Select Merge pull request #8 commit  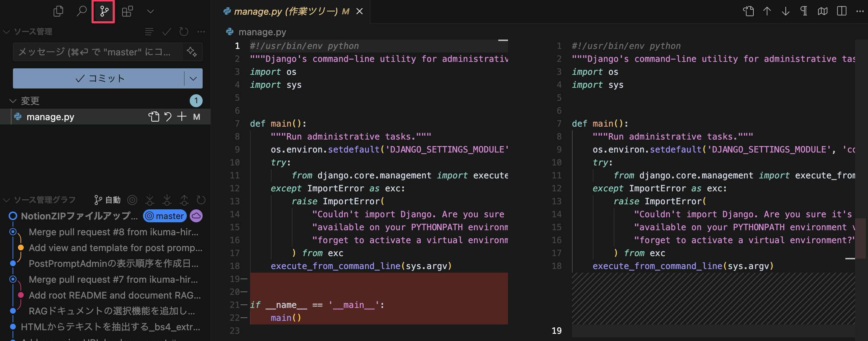(x=114, y=232)
